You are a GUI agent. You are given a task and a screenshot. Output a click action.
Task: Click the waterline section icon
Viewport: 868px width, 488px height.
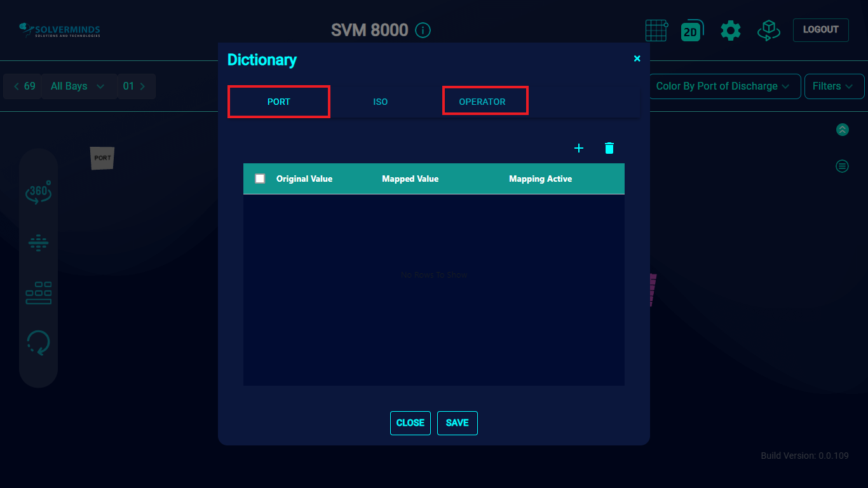39,243
